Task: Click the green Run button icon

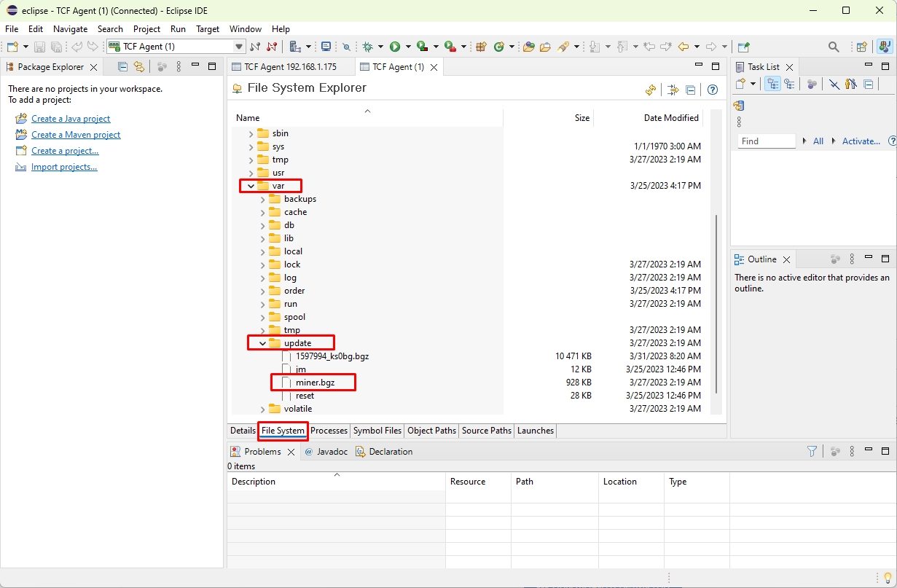Action: tap(395, 47)
